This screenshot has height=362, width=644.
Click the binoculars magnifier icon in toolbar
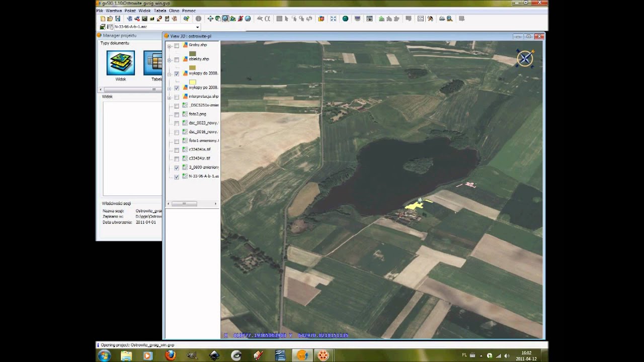[x=450, y=19]
